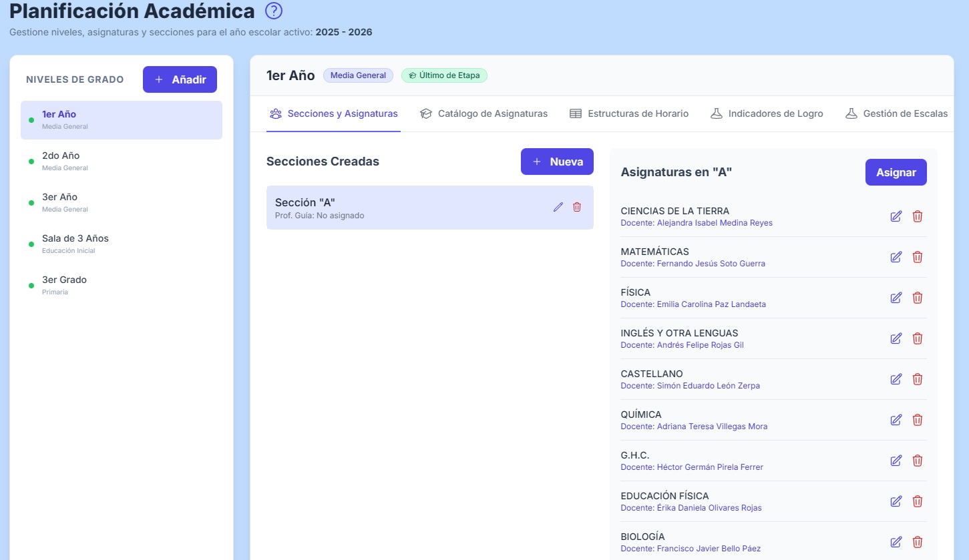This screenshot has height=560, width=969.
Task: Select Sala de 3 Años level
Action: pos(122,244)
